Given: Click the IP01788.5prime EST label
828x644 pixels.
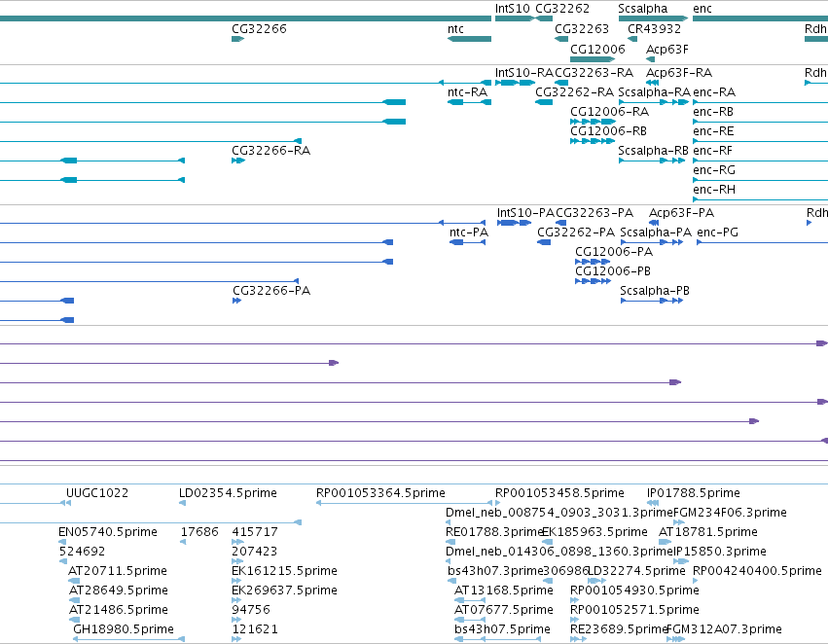Looking at the screenshot, I should 694,493.
